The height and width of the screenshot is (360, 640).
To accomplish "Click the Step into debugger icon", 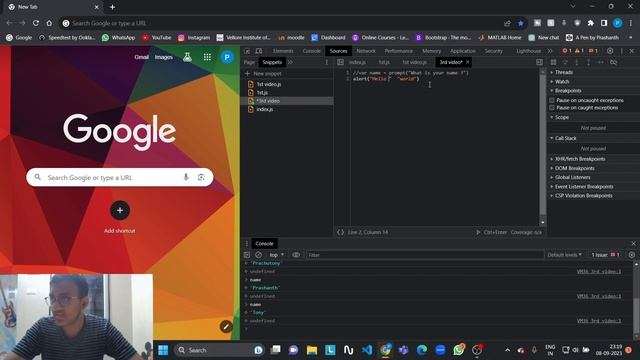I will tap(577, 62).
